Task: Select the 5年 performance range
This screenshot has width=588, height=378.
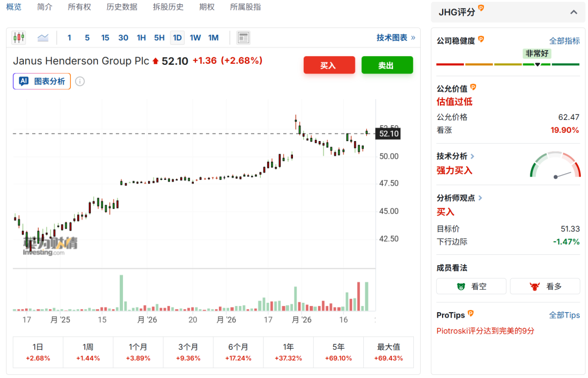Action: 338,352
